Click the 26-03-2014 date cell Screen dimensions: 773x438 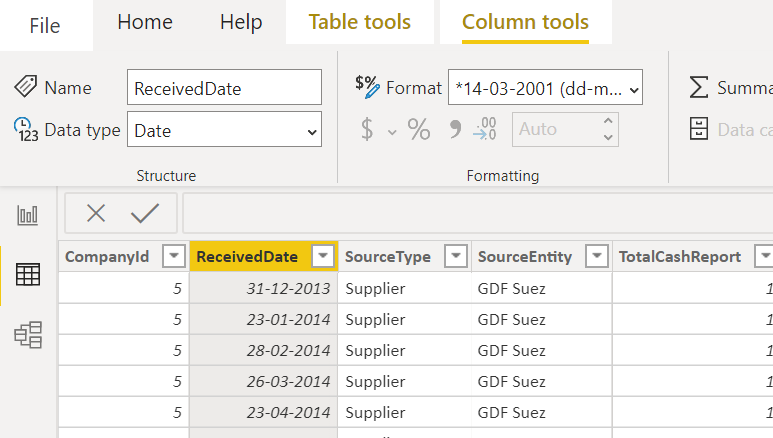coord(264,381)
